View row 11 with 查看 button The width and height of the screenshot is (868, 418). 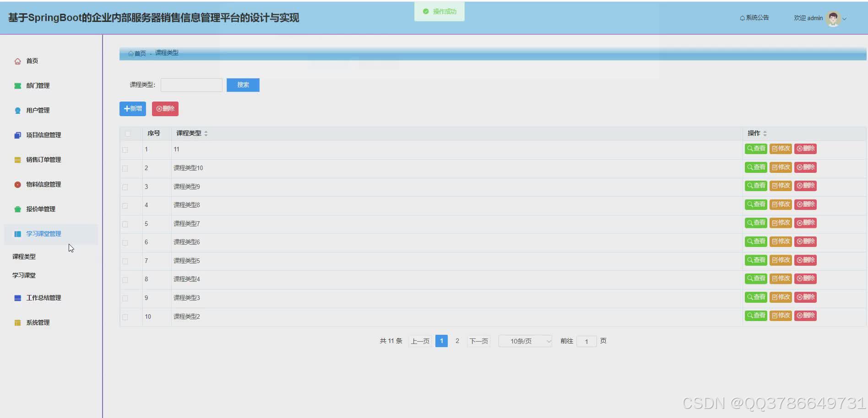(x=756, y=149)
